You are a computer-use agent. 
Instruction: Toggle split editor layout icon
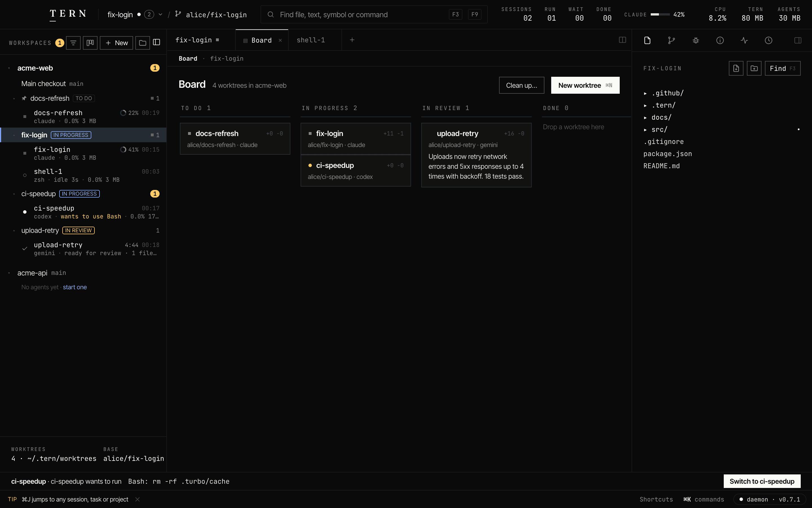coord(623,40)
